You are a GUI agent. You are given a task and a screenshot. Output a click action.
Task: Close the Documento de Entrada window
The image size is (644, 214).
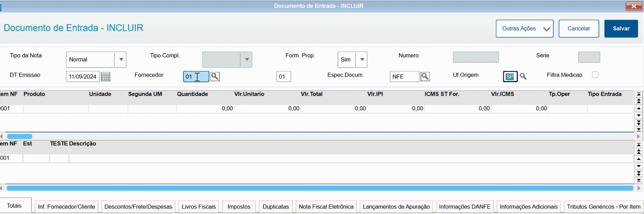pos(634,6)
